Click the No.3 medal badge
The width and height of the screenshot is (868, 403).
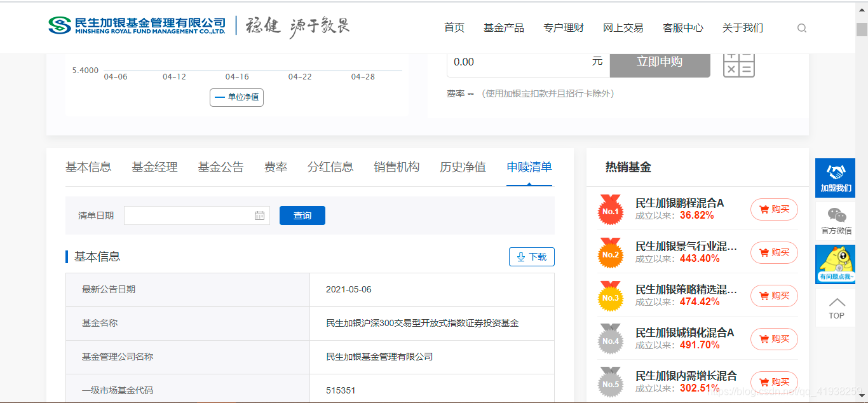pos(611,296)
